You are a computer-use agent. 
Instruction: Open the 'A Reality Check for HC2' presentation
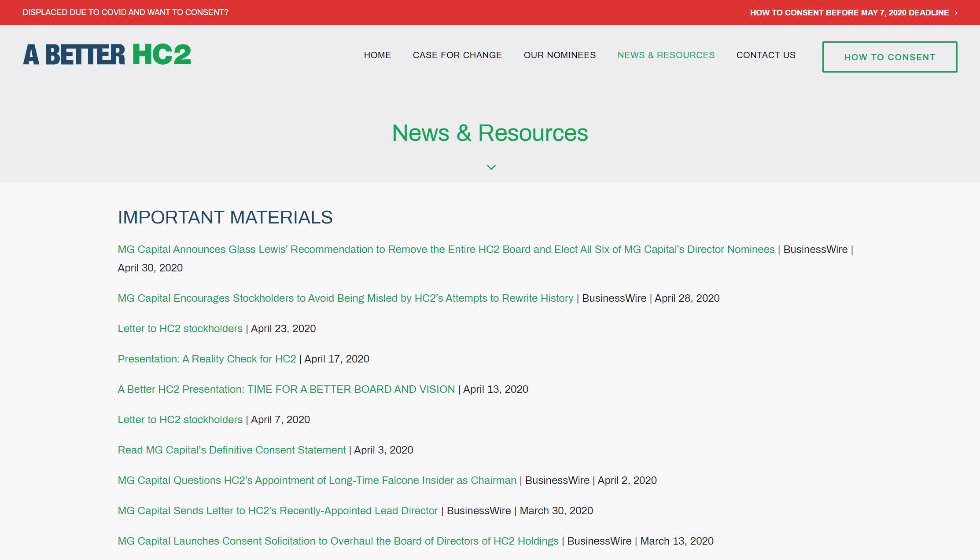click(206, 359)
